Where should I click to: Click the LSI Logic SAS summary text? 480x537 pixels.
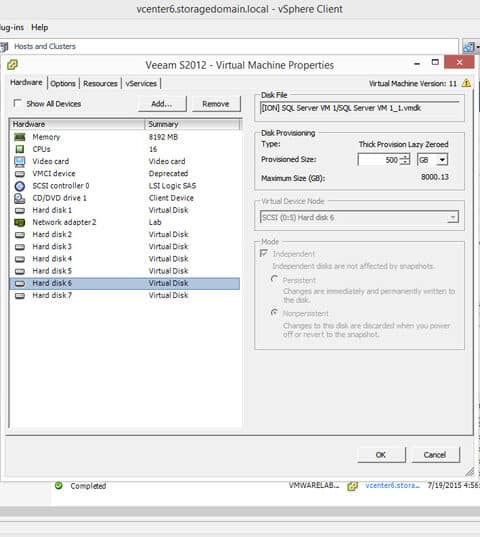tap(173, 186)
